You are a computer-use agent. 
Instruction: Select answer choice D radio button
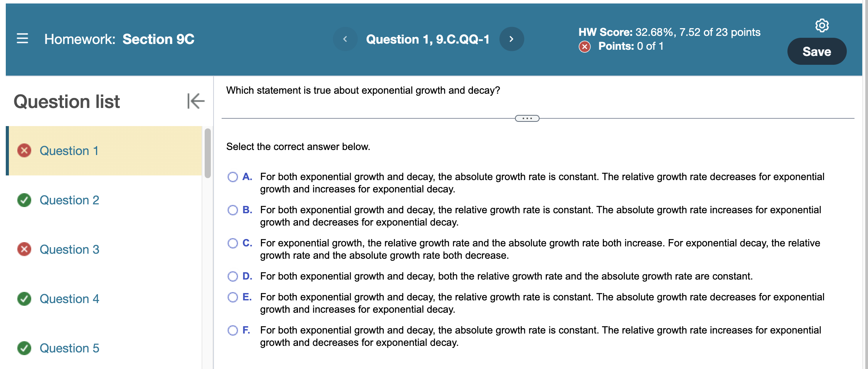(233, 276)
